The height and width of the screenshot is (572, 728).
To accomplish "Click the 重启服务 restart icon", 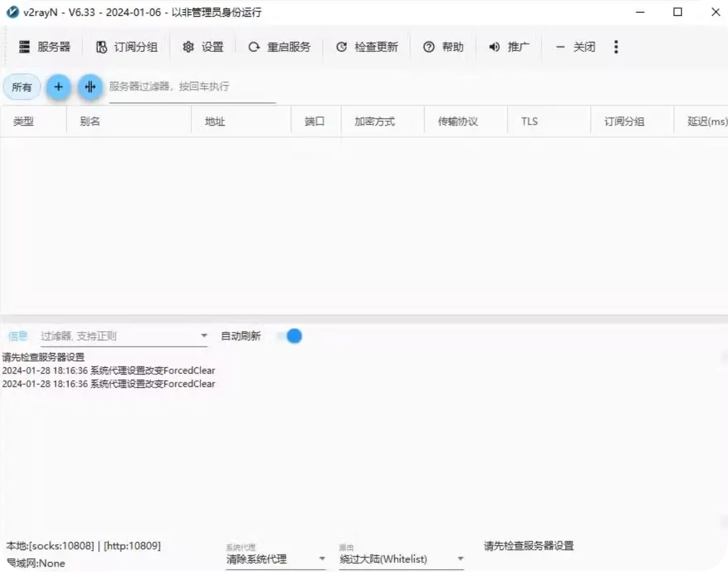I will (254, 47).
